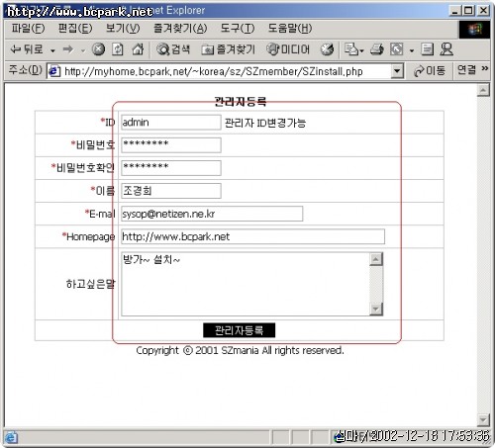Image resolution: width=495 pixels, height=448 pixels.
Task: Open the Search (검색) toolbar button
Action: click(x=173, y=49)
